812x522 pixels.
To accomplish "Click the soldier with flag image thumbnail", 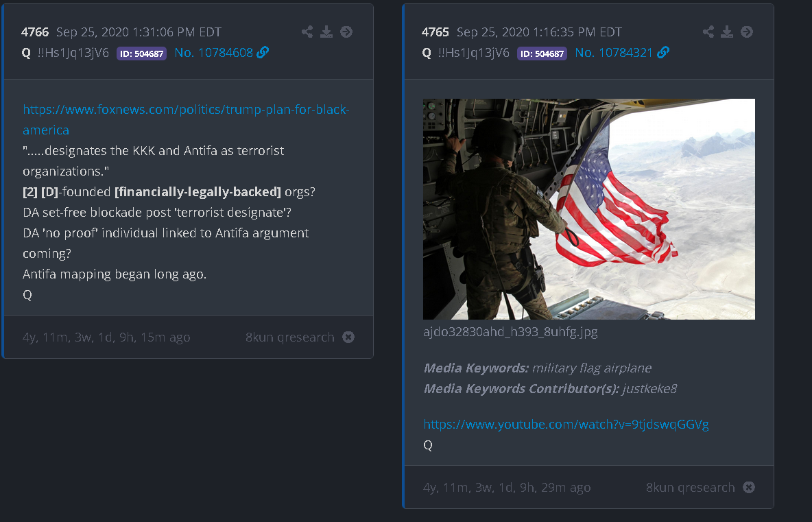I will click(589, 209).
